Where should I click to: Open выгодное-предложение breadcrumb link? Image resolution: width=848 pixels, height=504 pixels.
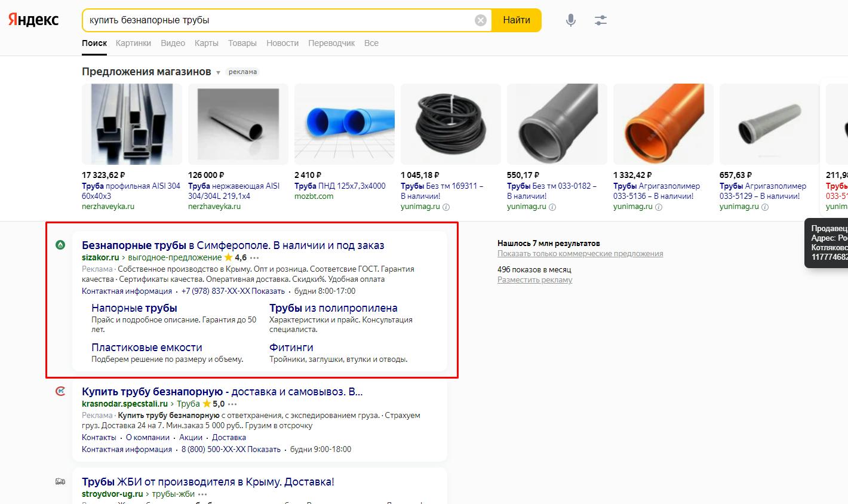pos(174,257)
